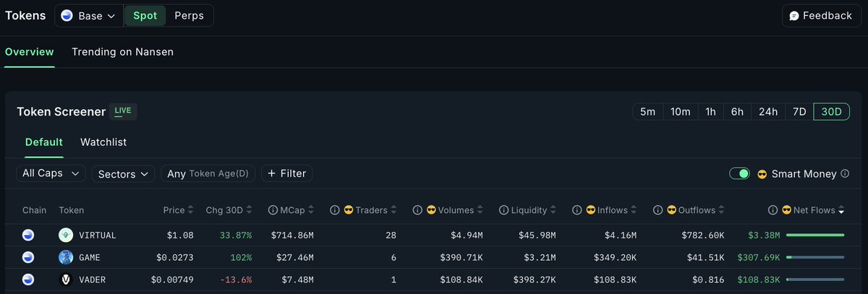The height and width of the screenshot is (294, 868).
Task: Open the VADER token name
Action: [x=92, y=280]
